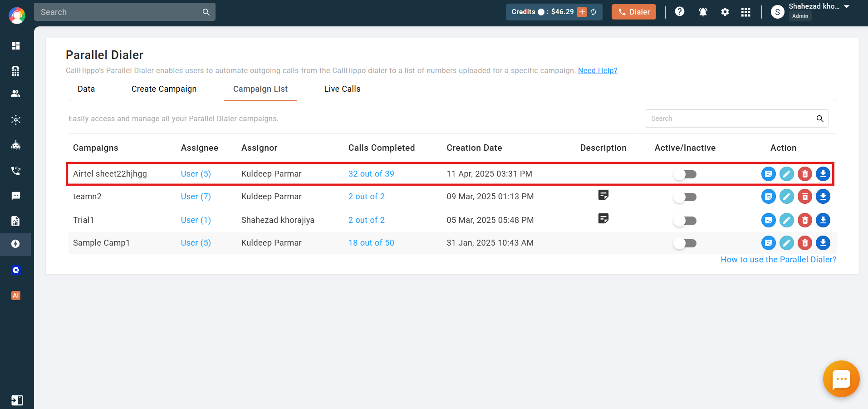Delete the teamn2 campaign

(x=804, y=197)
